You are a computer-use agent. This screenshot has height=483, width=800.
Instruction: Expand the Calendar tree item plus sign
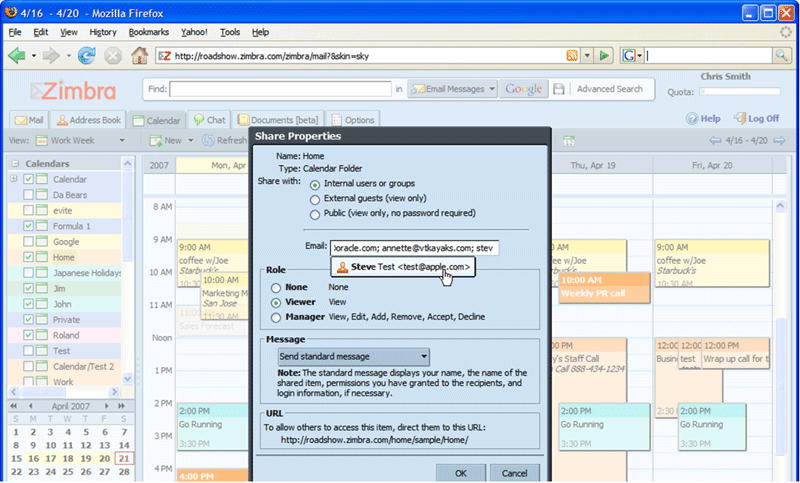click(14, 179)
